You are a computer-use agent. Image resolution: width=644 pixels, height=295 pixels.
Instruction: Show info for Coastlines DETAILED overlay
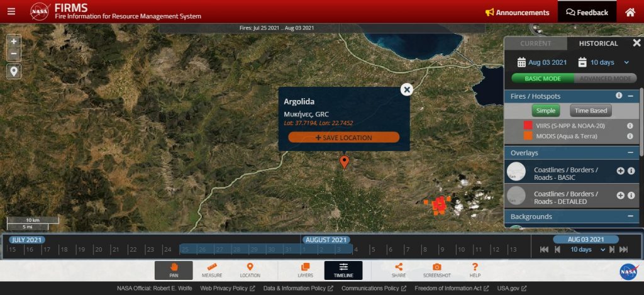click(631, 196)
